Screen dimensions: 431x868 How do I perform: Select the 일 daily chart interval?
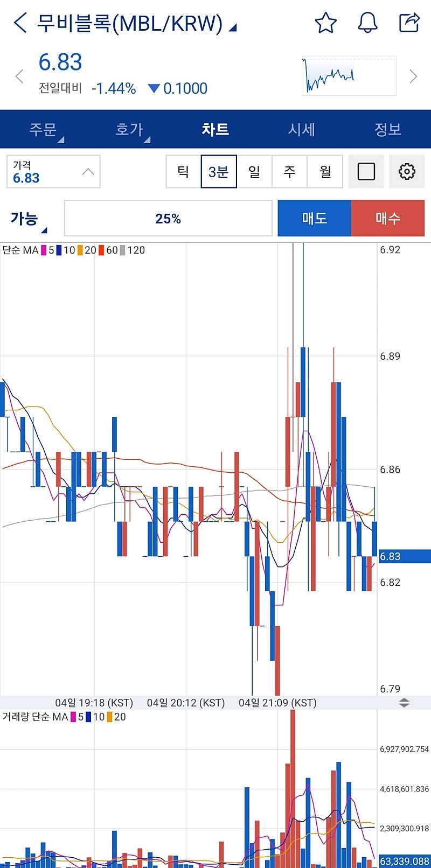click(x=254, y=172)
